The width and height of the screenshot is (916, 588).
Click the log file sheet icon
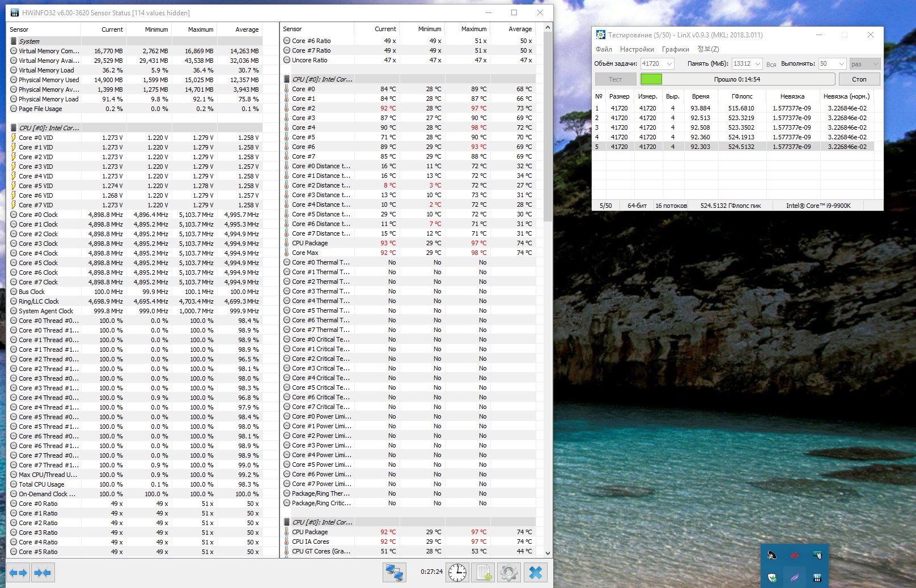484,573
